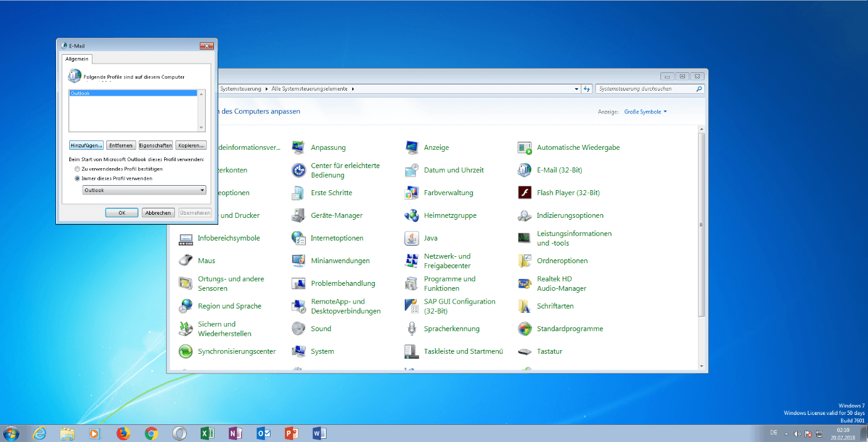Open the 'Region und Sprache' link

click(x=230, y=306)
